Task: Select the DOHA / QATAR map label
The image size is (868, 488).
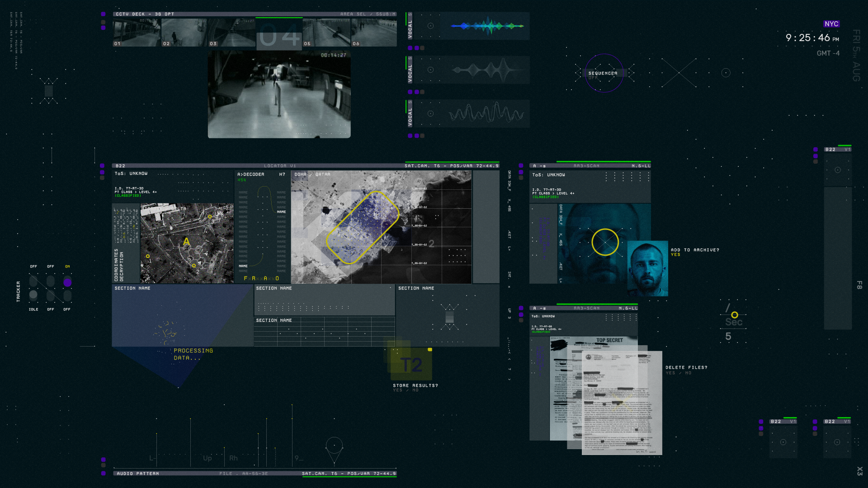Action: click(312, 174)
